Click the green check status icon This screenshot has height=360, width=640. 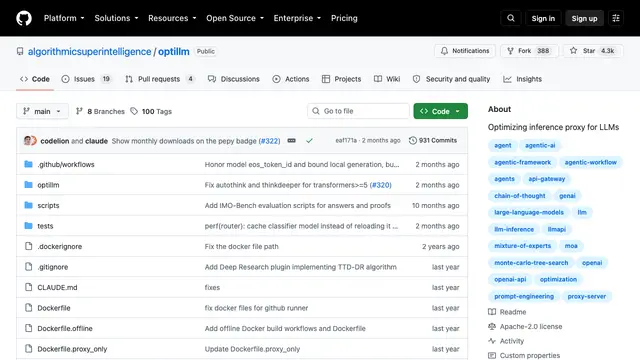tap(309, 140)
